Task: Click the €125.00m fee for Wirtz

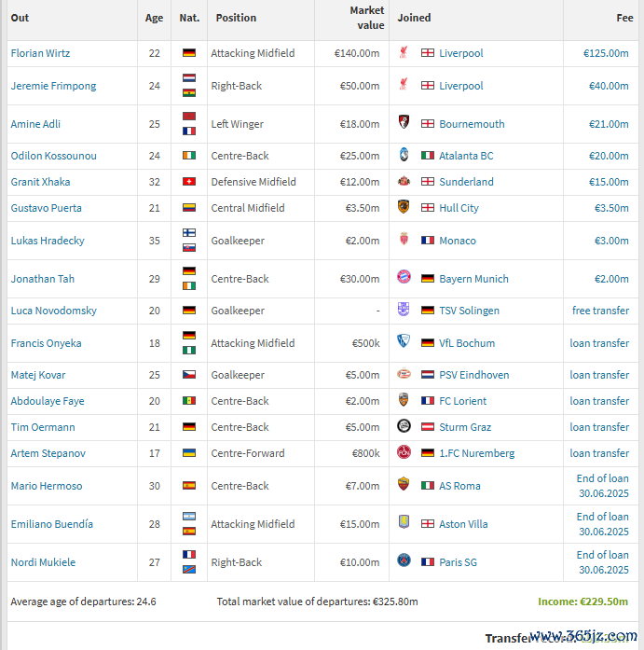Action: (606, 53)
